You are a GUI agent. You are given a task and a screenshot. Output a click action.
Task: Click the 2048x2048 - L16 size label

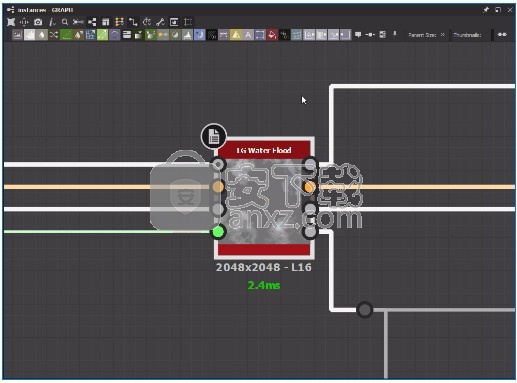click(x=264, y=267)
